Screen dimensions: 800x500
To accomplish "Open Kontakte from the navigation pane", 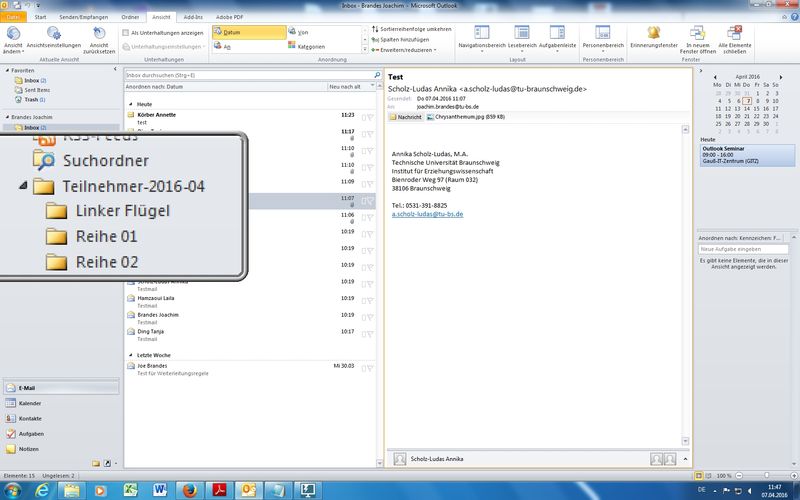I will pyautogui.click(x=30, y=418).
